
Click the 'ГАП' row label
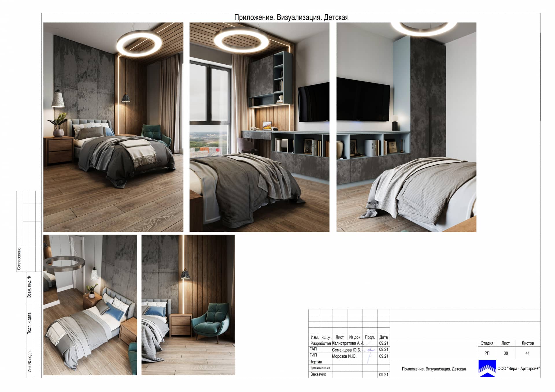pos(313,349)
